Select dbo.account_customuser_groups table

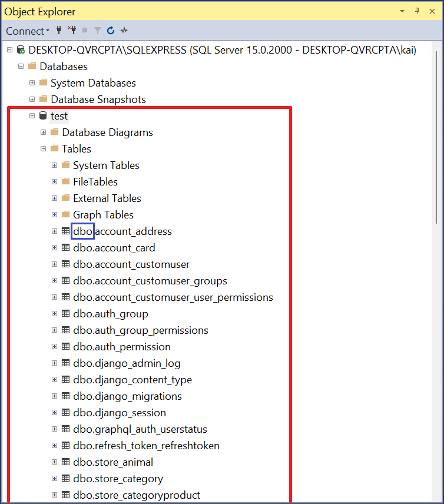pyautogui.click(x=150, y=281)
